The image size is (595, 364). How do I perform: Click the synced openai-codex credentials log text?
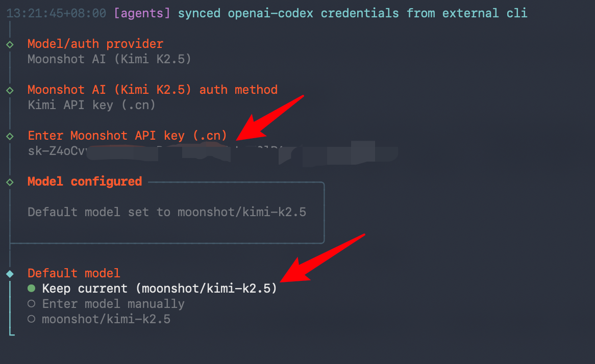point(353,13)
